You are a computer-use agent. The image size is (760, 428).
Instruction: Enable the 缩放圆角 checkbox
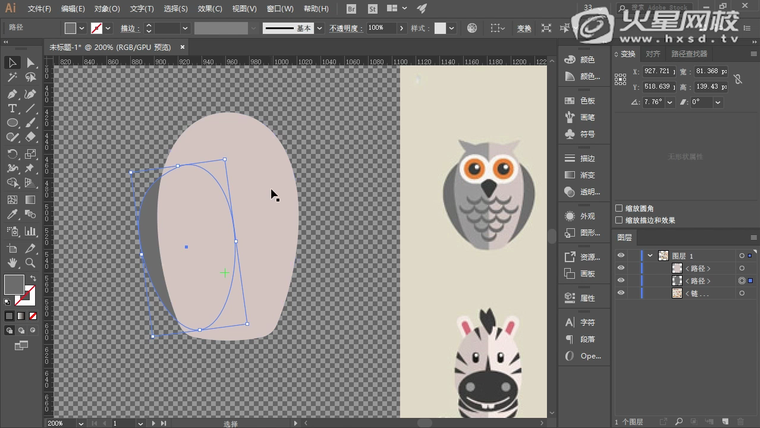[619, 208]
